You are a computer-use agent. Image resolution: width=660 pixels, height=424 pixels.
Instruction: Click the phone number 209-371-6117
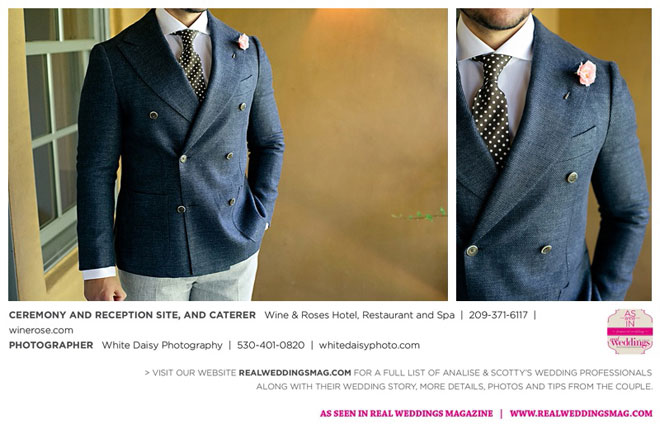pos(498,315)
